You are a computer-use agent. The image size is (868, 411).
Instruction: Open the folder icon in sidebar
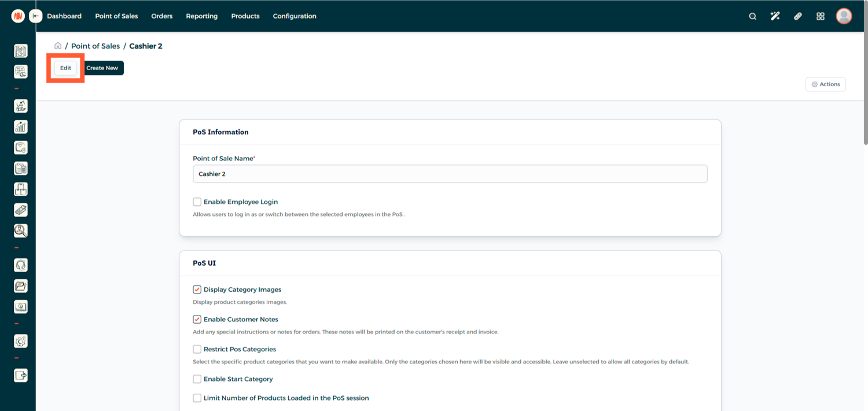[x=21, y=286]
